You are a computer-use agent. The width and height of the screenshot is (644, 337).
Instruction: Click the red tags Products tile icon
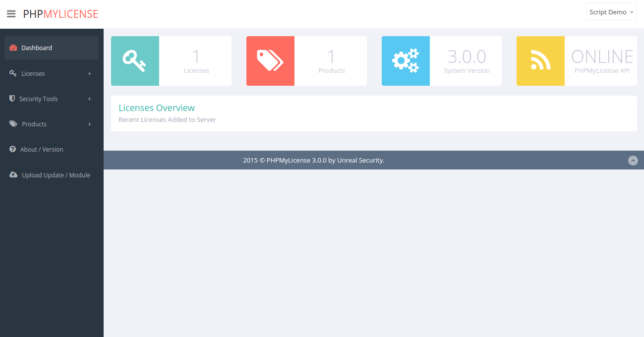(x=270, y=61)
